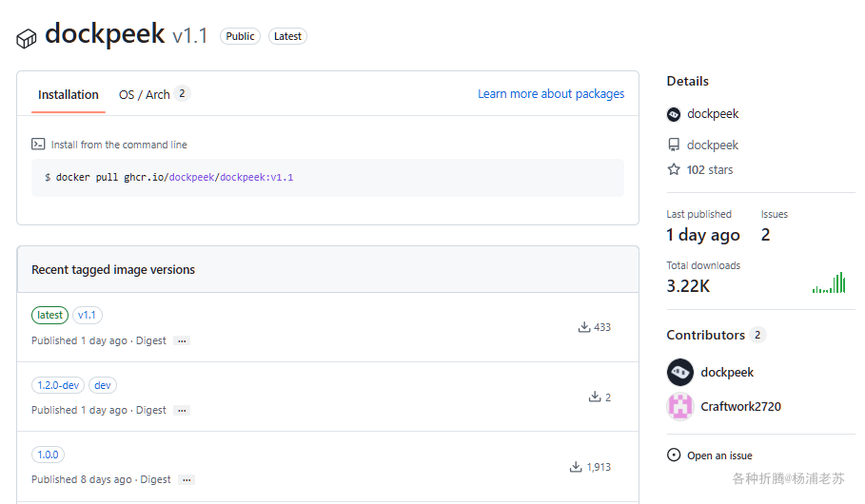Viewport: 865px width, 504px height.
Task: Click the docker pull command code box
Action: tap(327, 178)
